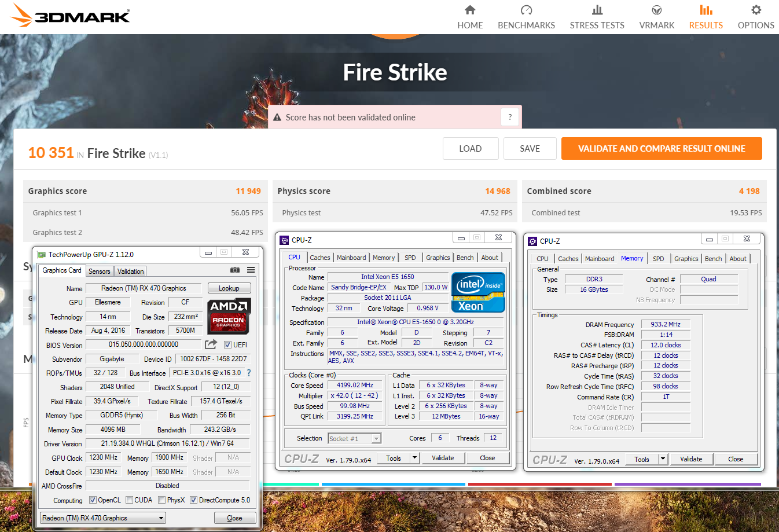Click the Combined score value 4 198

click(x=749, y=191)
